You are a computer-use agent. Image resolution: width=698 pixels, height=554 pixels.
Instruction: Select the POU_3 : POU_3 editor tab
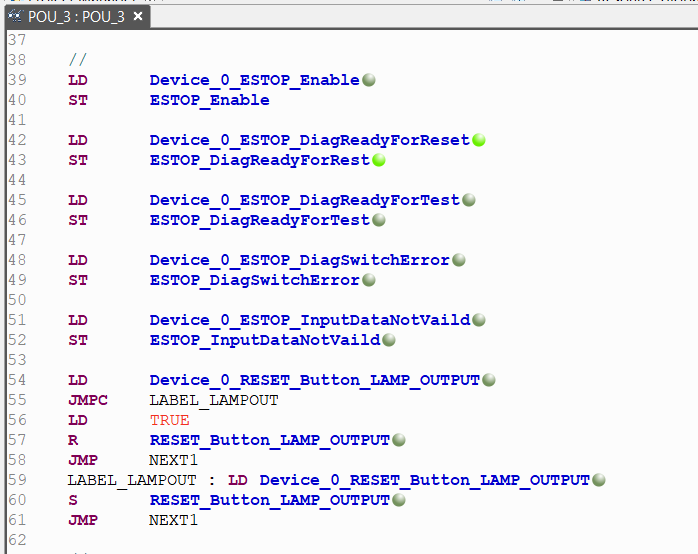pyautogui.click(x=78, y=17)
